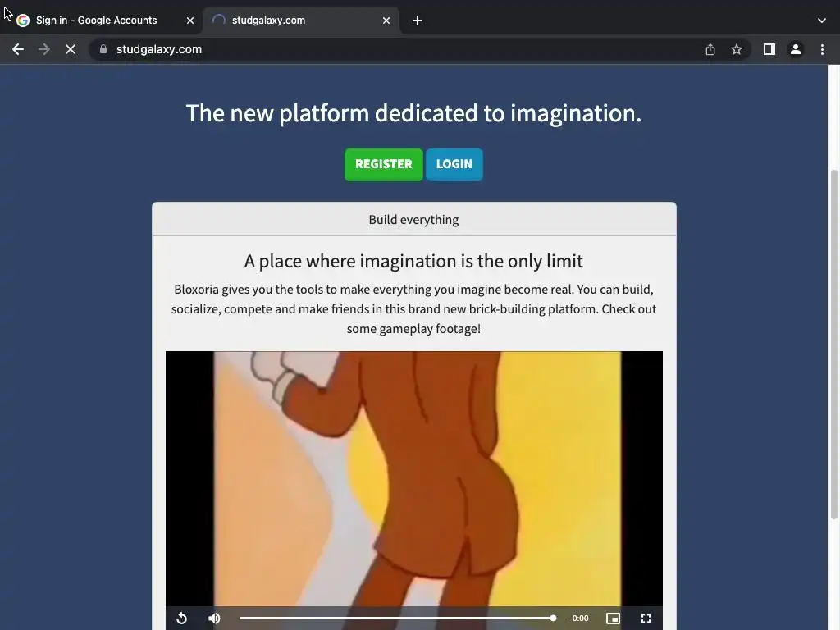Share this page via share icon
Screen dimensions: 840x630
click(x=710, y=49)
